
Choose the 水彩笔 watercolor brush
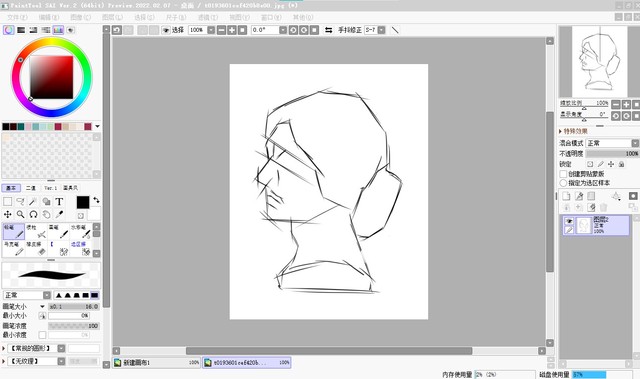[81, 231]
